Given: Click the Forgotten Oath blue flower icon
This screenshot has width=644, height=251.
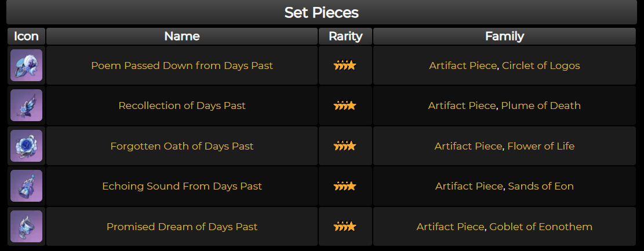Looking at the screenshot, I should (26, 146).
